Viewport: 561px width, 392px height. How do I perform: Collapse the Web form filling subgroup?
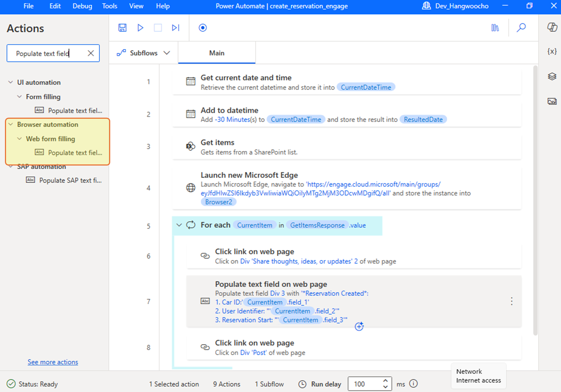click(x=19, y=139)
